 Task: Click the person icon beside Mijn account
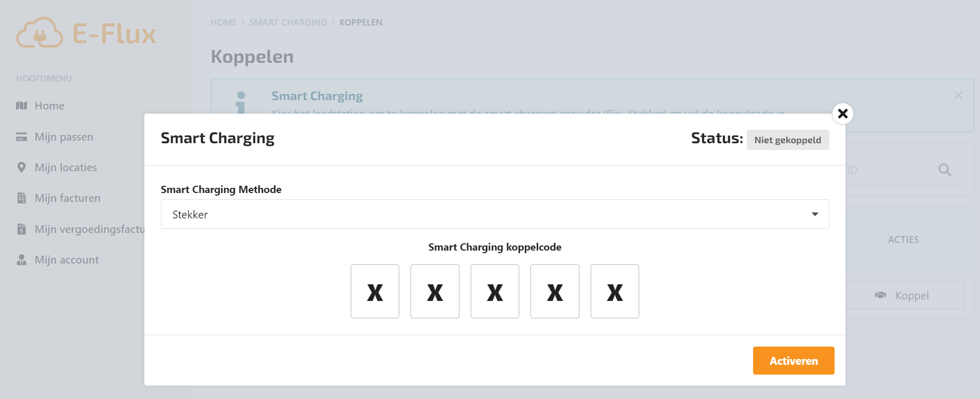click(21, 260)
